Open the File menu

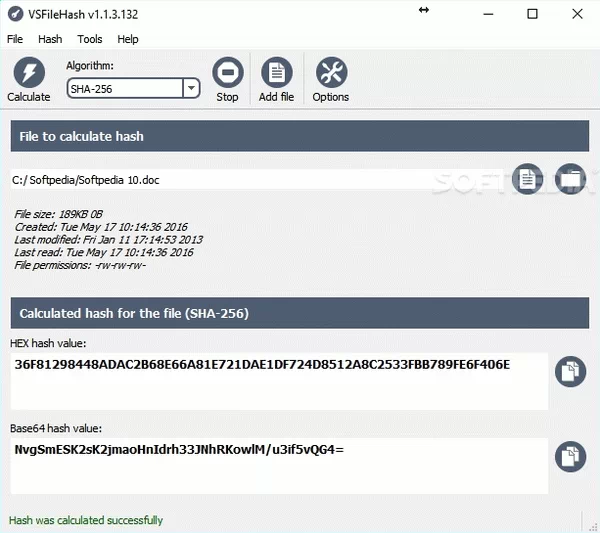[15, 39]
